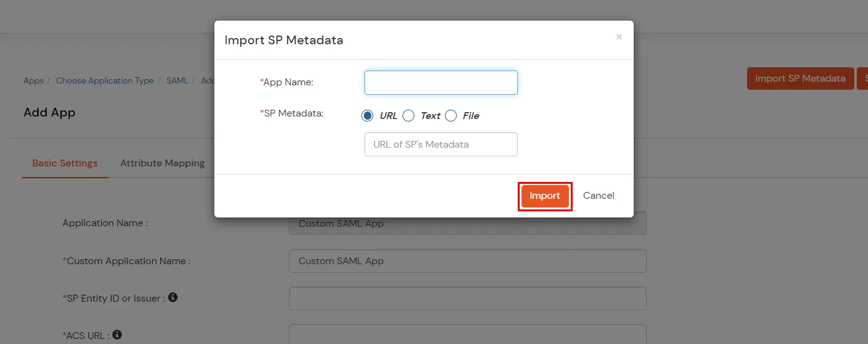Image resolution: width=868 pixels, height=344 pixels.
Task: Select the File radio option
Action: coord(451,116)
